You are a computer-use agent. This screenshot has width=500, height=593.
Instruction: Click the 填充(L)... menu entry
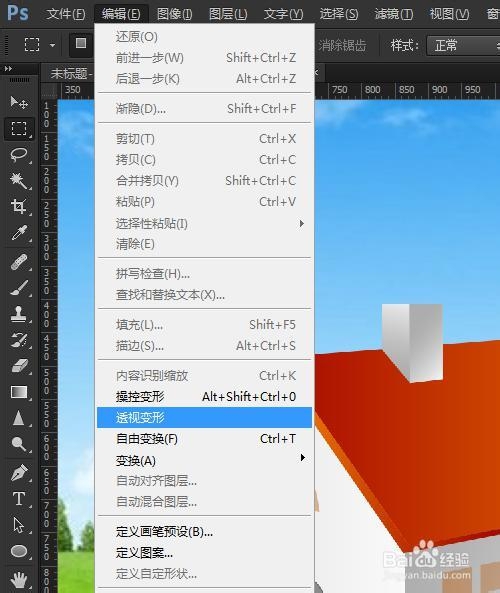click(205, 325)
